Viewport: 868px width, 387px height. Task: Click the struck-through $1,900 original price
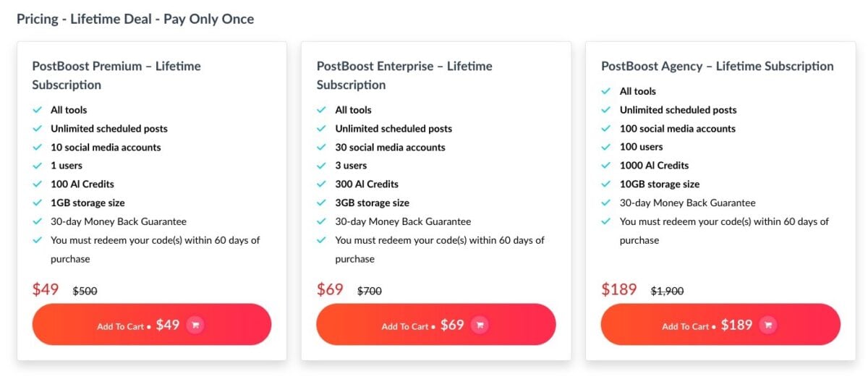point(667,291)
